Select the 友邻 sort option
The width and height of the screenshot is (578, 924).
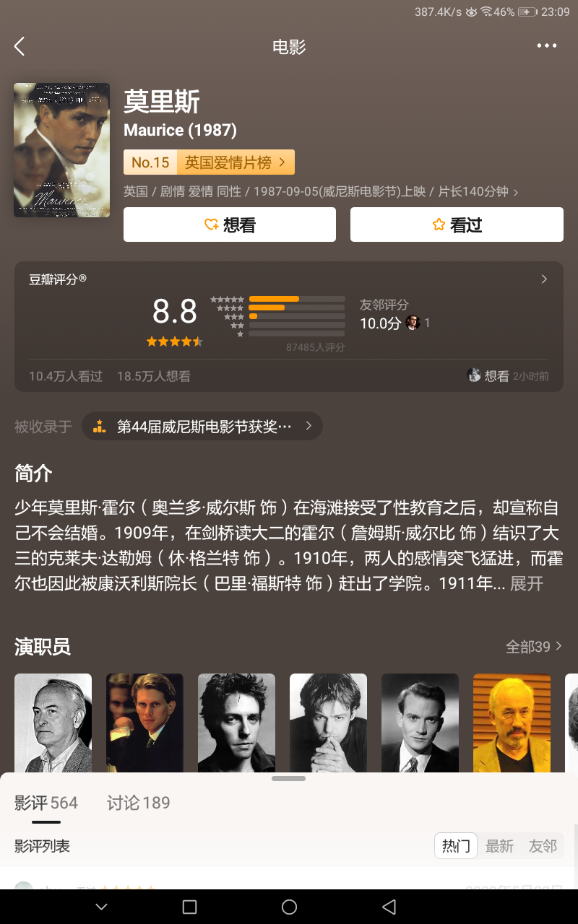point(543,846)
